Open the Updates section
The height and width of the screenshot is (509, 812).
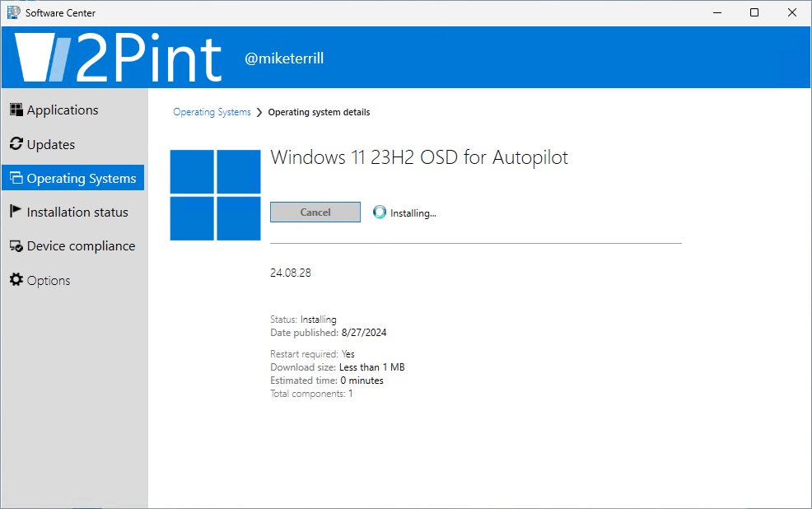click(x=72, y=144)
